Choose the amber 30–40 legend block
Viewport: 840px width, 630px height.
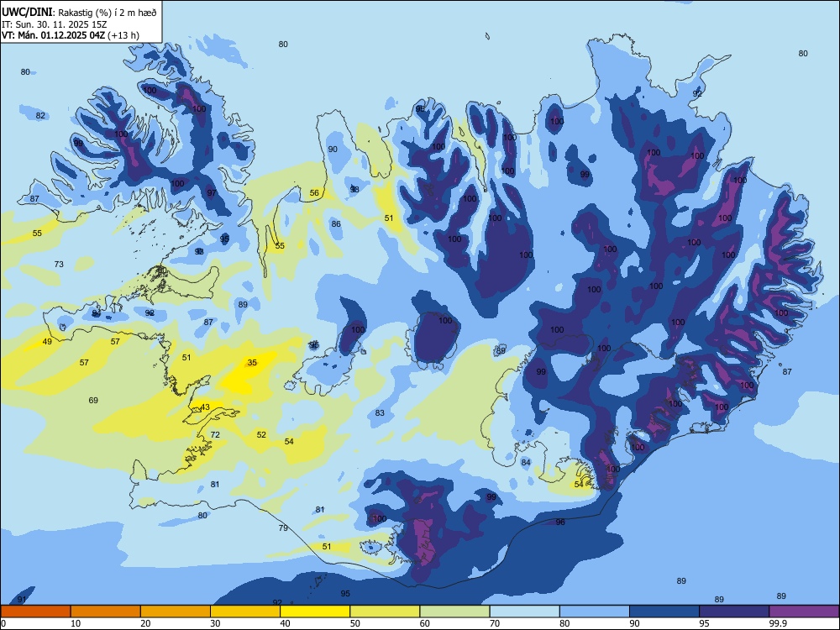point(245,612)
